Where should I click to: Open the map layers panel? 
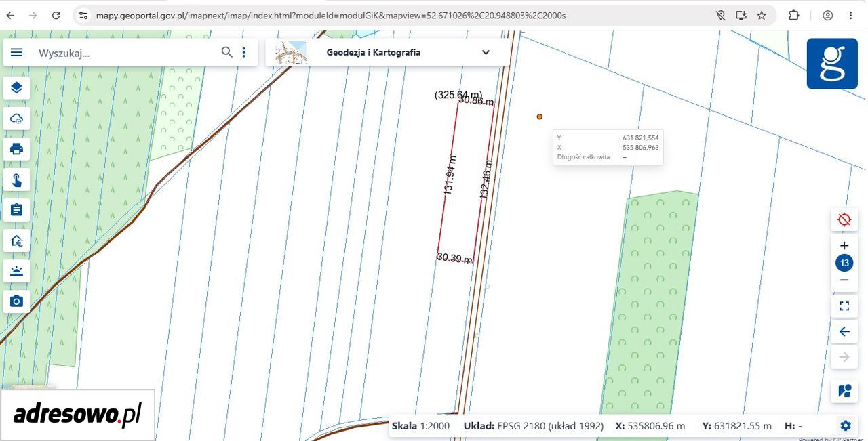click(x=17, y=87)
